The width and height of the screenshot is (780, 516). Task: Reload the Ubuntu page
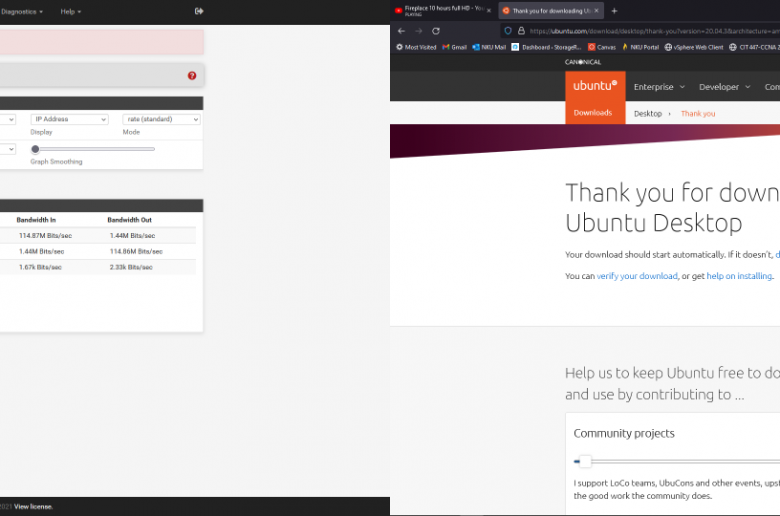tap(436, 31)
